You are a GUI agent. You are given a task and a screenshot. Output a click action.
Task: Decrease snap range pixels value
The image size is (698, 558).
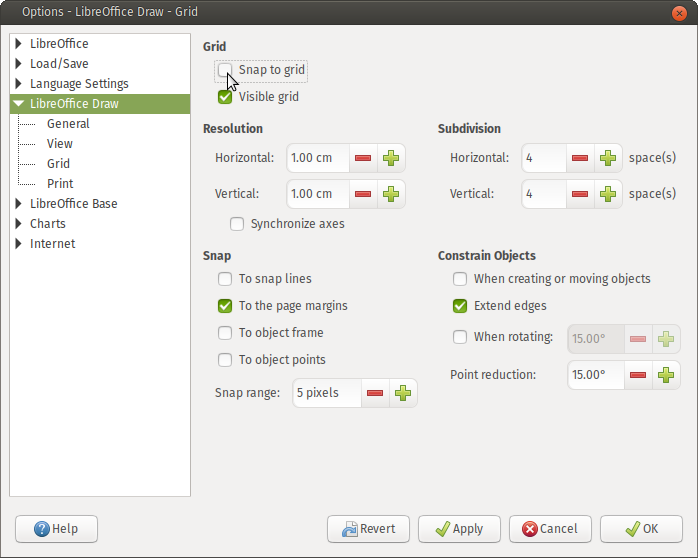click(375, 393)
